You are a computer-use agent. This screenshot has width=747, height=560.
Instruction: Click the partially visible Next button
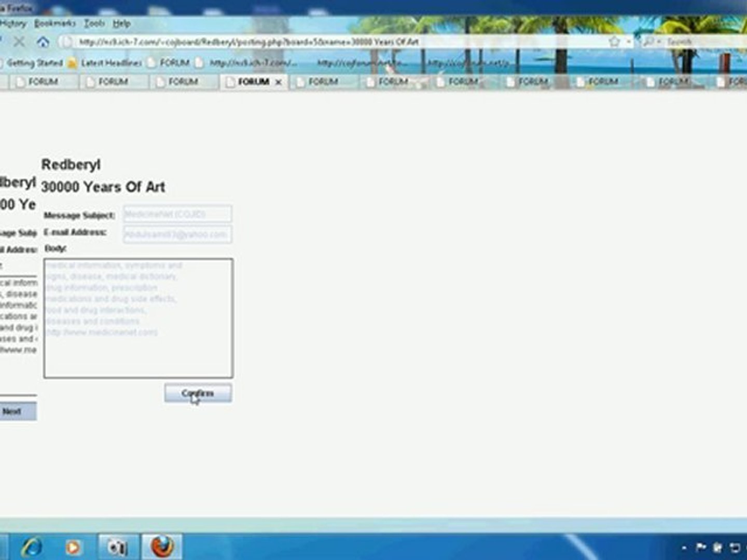[17, 411]
